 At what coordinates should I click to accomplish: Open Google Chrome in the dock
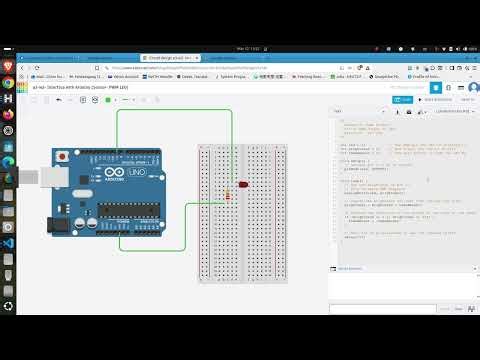pyautogui.click(x=8, y=82)
